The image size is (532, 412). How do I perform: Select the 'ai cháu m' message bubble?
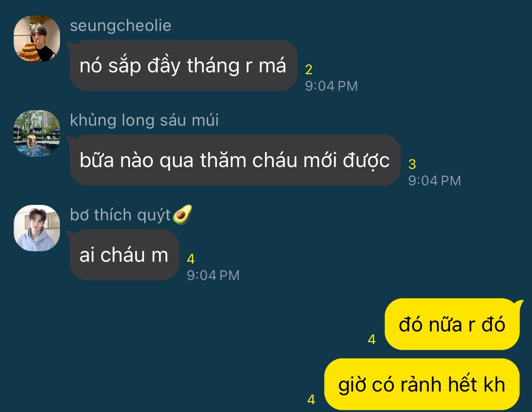point(124,255)
